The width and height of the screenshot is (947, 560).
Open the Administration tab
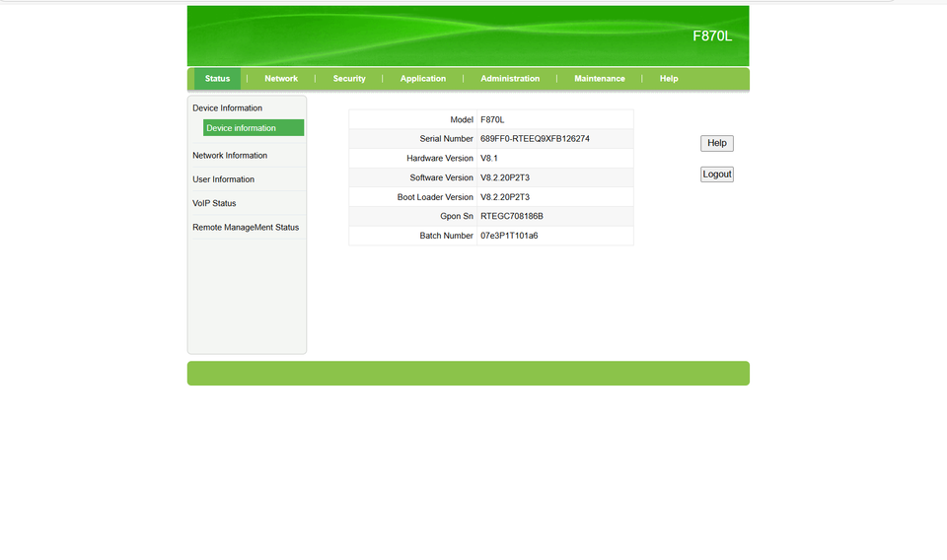click(x=510, y=79)
